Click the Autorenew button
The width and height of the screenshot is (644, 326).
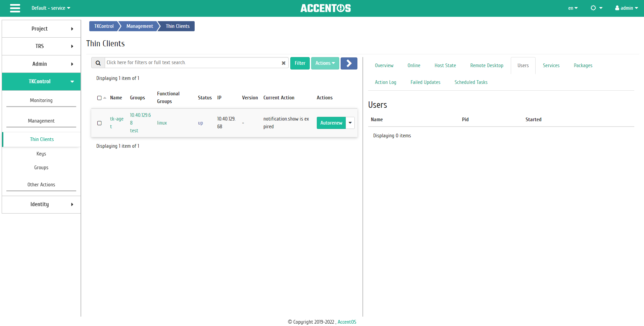331,123
